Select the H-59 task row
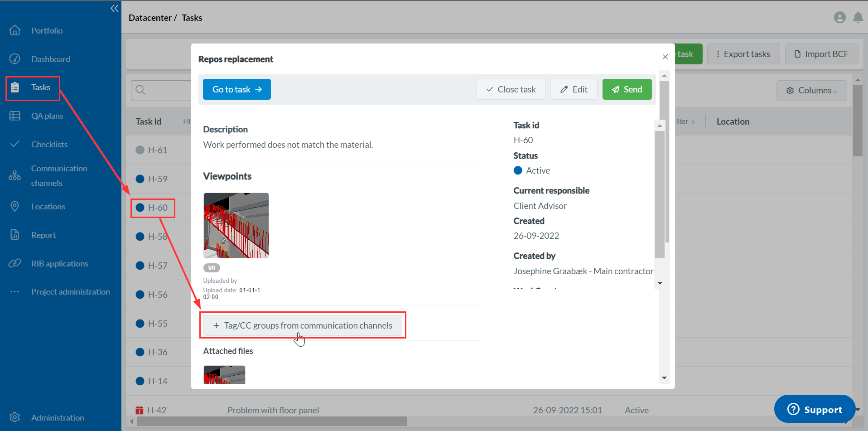This screenshot has width=868, height=431. (157, 179)
